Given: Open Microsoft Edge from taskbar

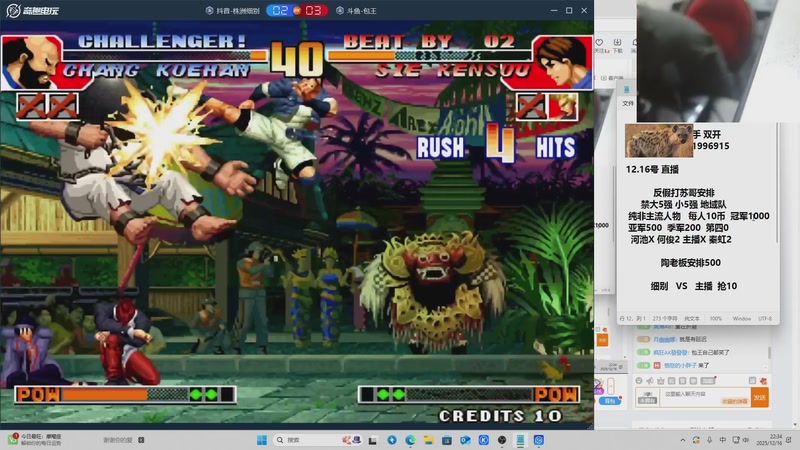Looking at the screenshot, I should coord(410,440).
